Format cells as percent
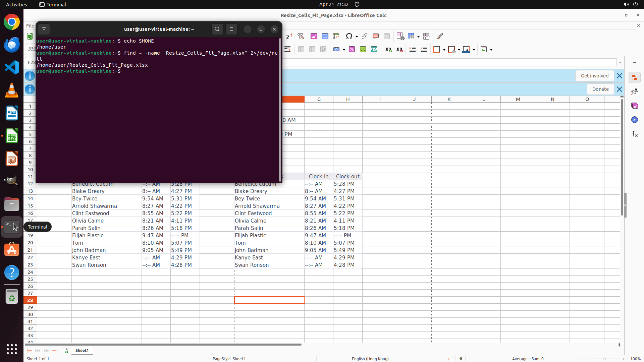 tap(352, 50)
